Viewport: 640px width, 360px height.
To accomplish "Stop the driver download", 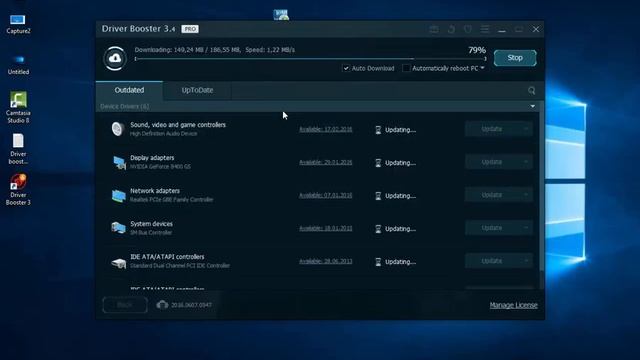I will (x=515, y=58).
